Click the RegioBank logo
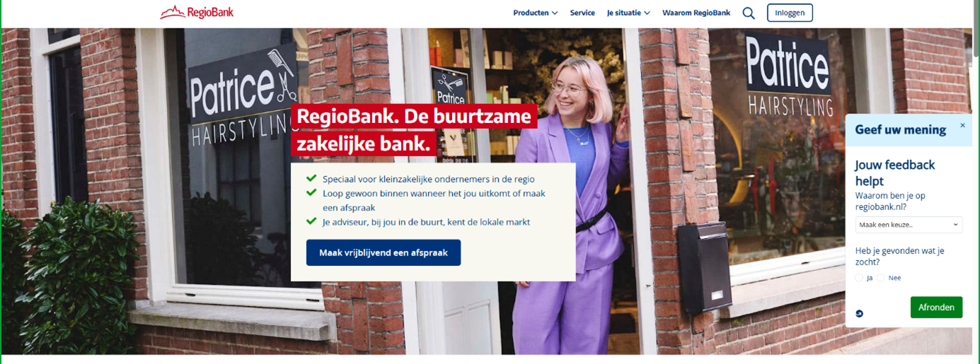 [197, 12]
